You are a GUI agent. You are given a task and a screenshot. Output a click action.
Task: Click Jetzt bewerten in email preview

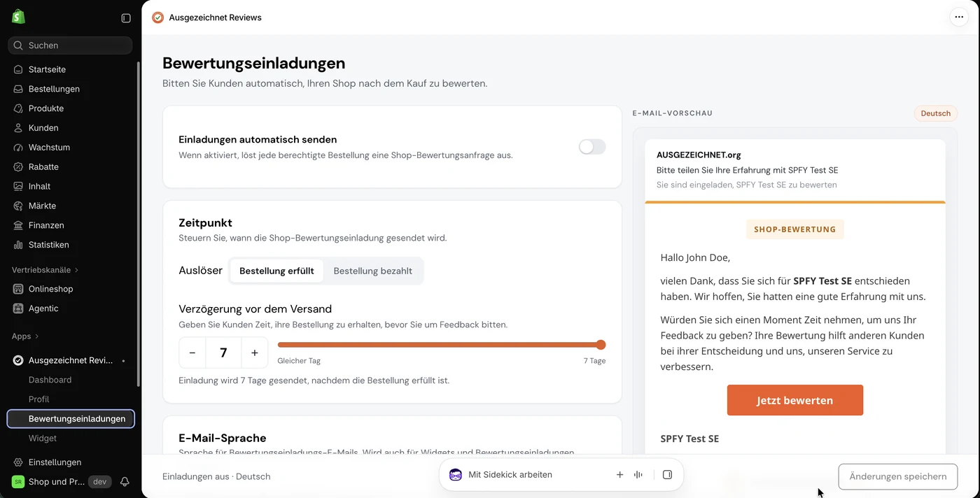coord(795,400)
